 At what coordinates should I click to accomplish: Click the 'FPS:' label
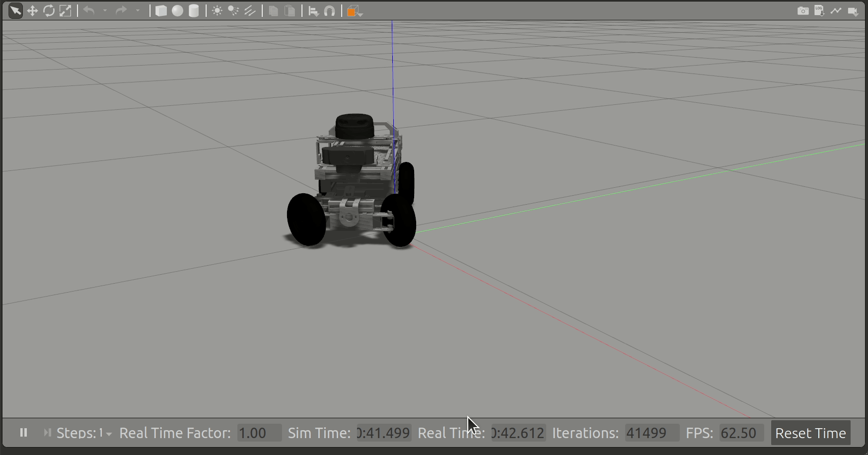(x=699, y=433)
